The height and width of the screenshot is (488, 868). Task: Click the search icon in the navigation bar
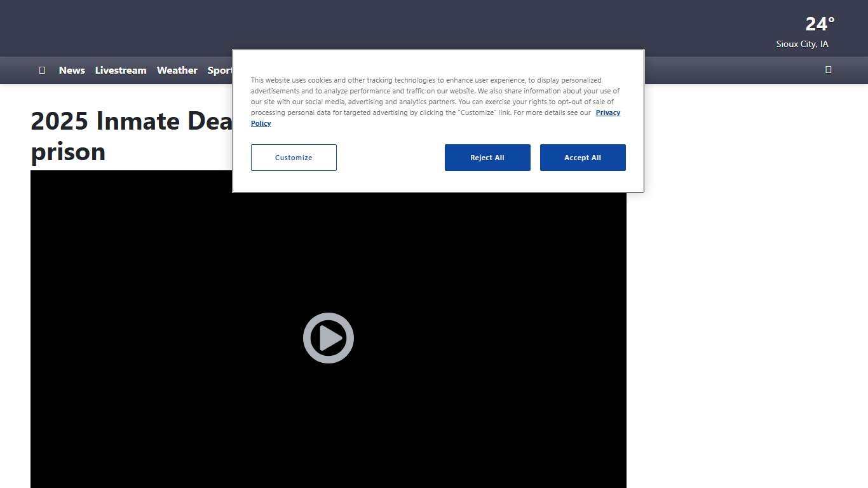[828, 70]
